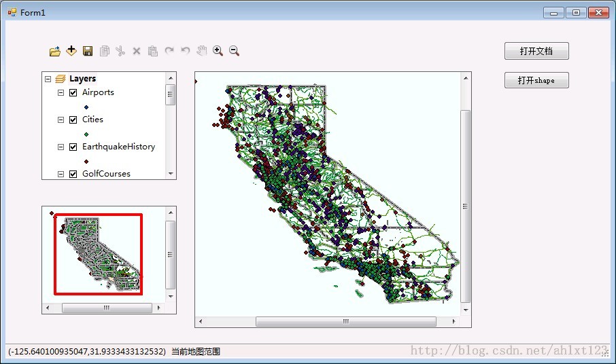
Task: Click the Copy icon in toolbar
Action: coord(105,51)
